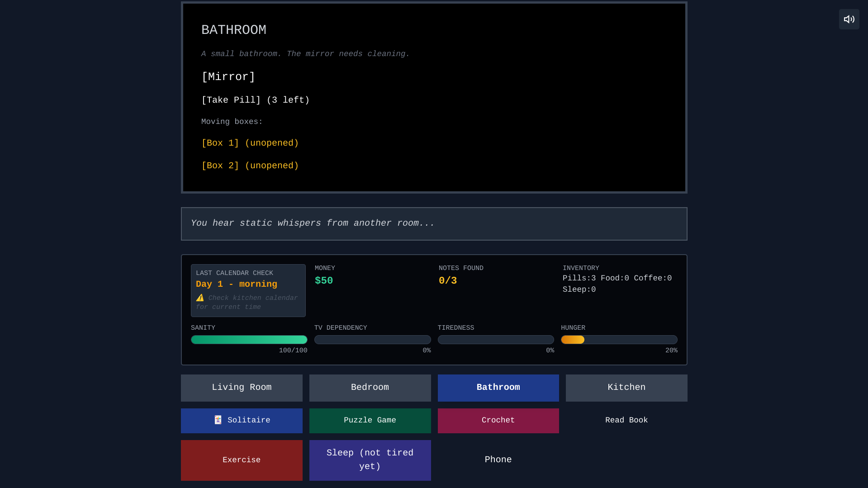Click the Last Calendar Check panel
The width and height of the screenshot is (868, 488).
point(248,290)
